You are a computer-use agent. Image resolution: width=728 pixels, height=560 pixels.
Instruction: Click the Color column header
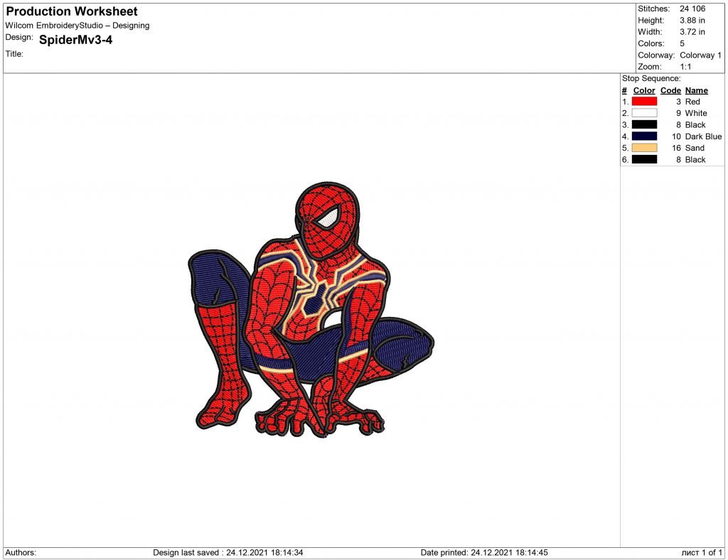[x=643, y=90]
